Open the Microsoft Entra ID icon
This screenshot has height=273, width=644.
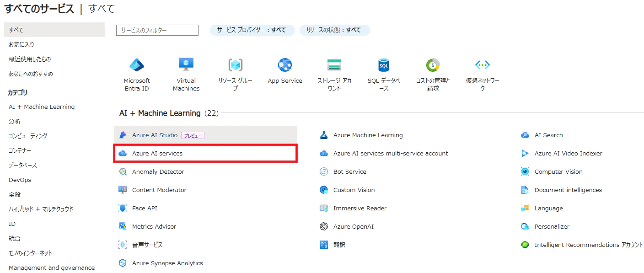point(137,65)
